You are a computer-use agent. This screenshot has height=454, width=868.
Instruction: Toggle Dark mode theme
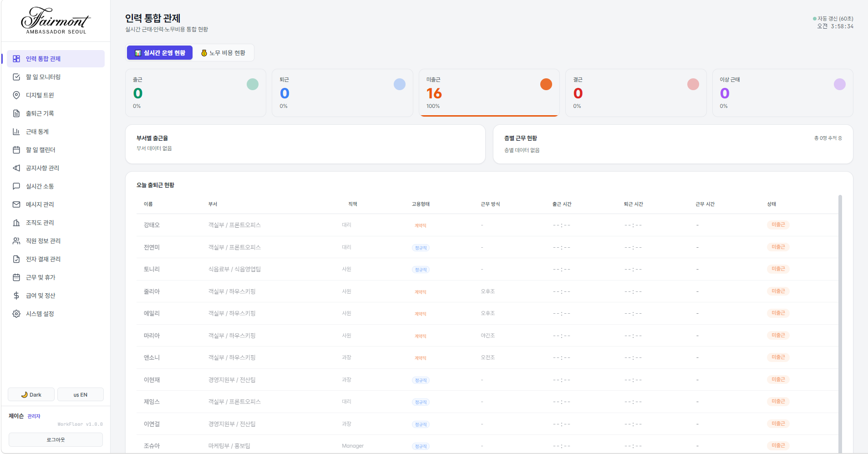pos(31,395)
